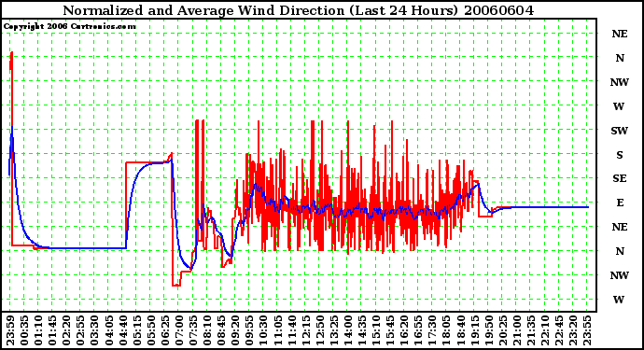The width and height of the screenshot is (644, 350).
Task: Click the '08:10' time label
Action: (x=207, y=330)
